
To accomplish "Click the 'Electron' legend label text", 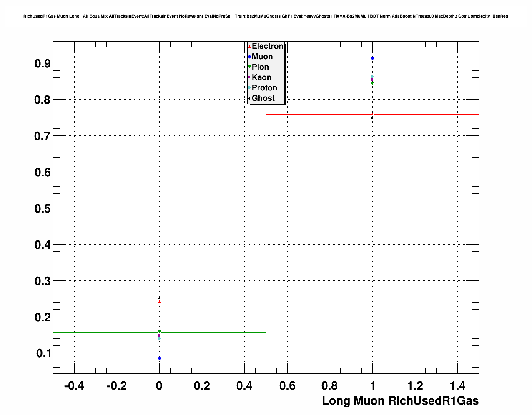I will click(267, 46).
